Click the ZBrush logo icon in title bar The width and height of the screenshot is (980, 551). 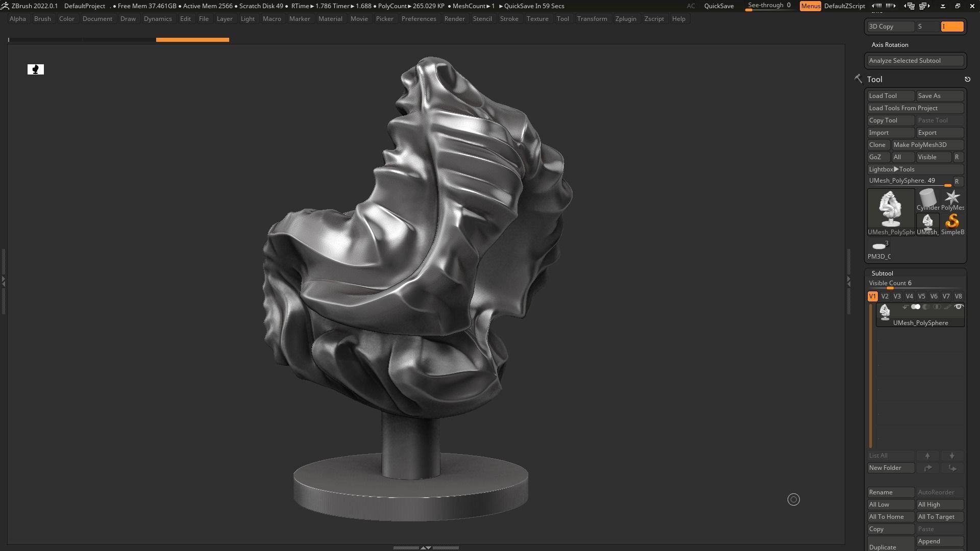(x=5, y=6)
